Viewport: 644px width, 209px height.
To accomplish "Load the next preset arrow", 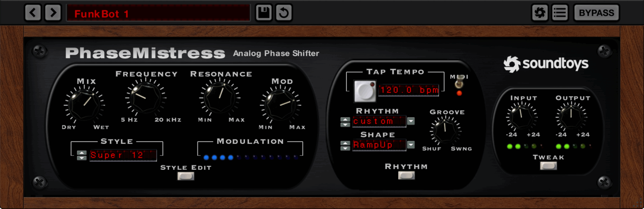I will (x=53, y=13).
